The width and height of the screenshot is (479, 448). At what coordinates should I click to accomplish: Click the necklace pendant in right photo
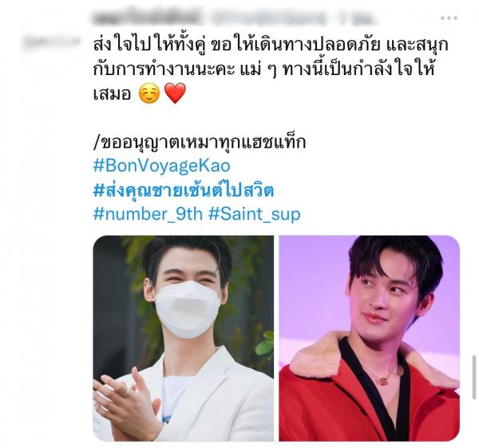tap(382, 381)
